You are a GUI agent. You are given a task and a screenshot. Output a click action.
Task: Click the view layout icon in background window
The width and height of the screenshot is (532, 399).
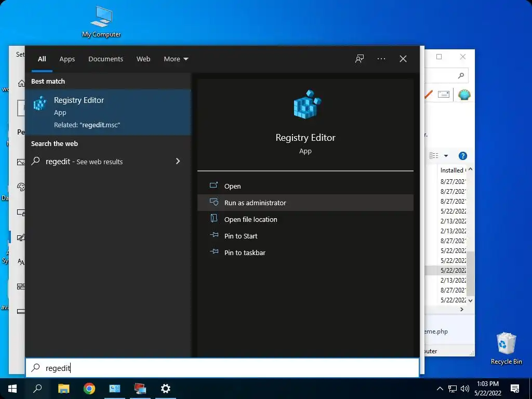[434, 156]
